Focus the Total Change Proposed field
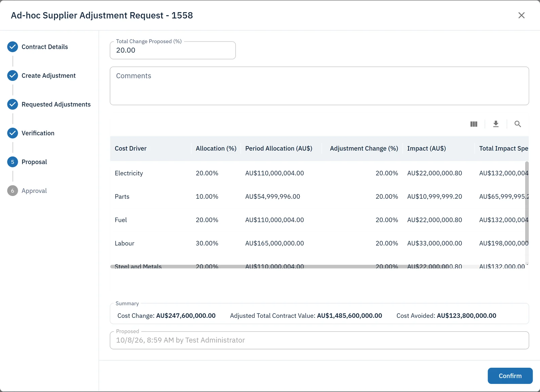Viewport: 540px width, 392px height. (x=172, y=50)
